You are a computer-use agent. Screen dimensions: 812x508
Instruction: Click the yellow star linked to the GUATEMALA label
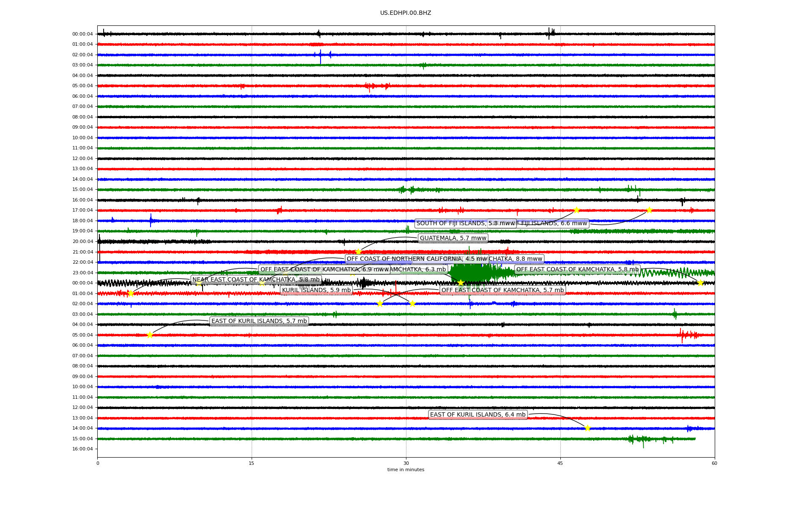click(358, 252)
